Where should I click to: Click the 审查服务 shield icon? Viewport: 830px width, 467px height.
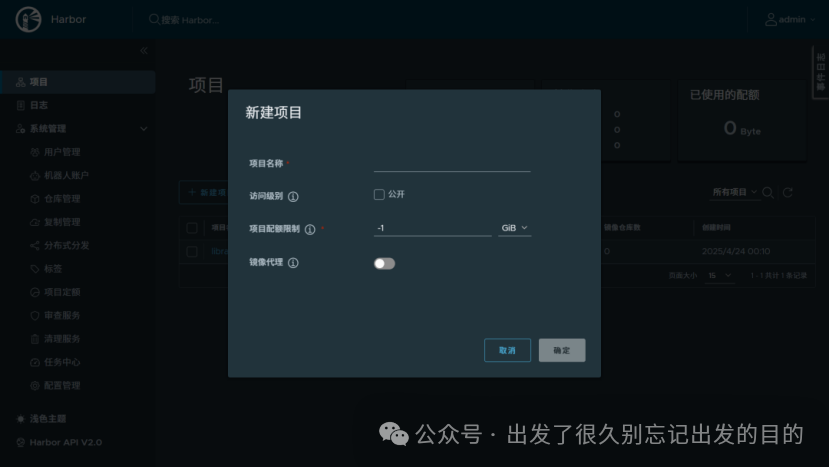35,315
